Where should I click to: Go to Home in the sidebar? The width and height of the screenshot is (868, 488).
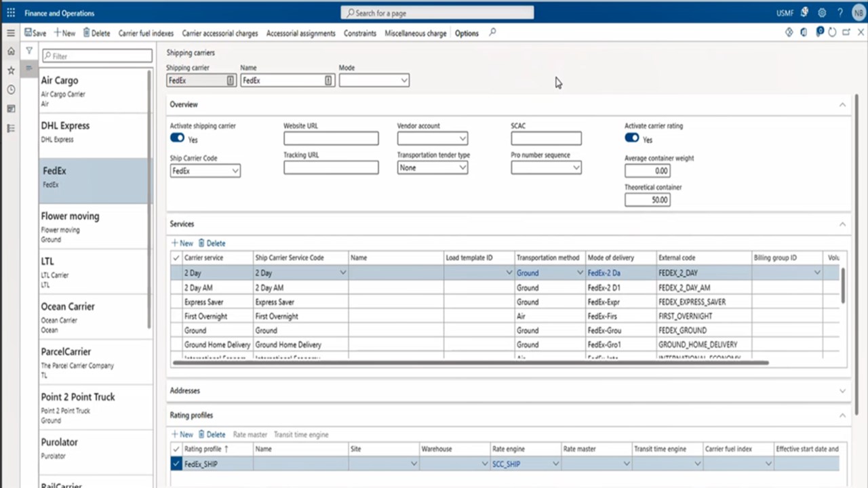pyautogui.click(x=11, y=52)
